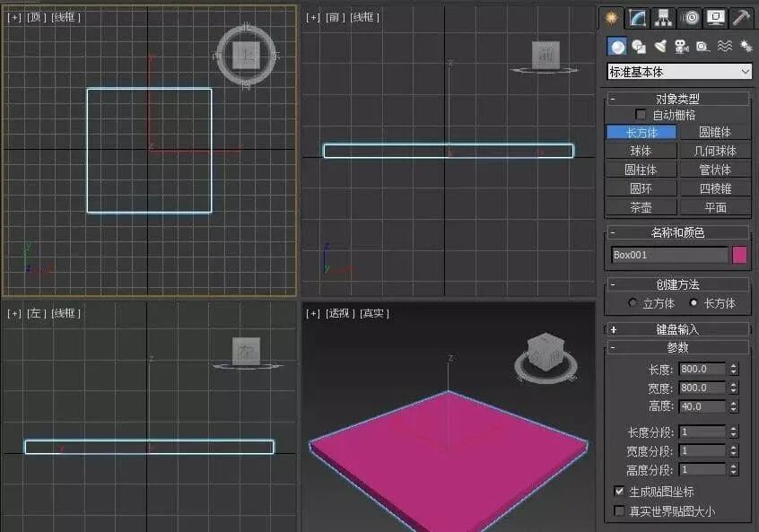
Task: Open the Utilities hammer tab
Action: 742,19
